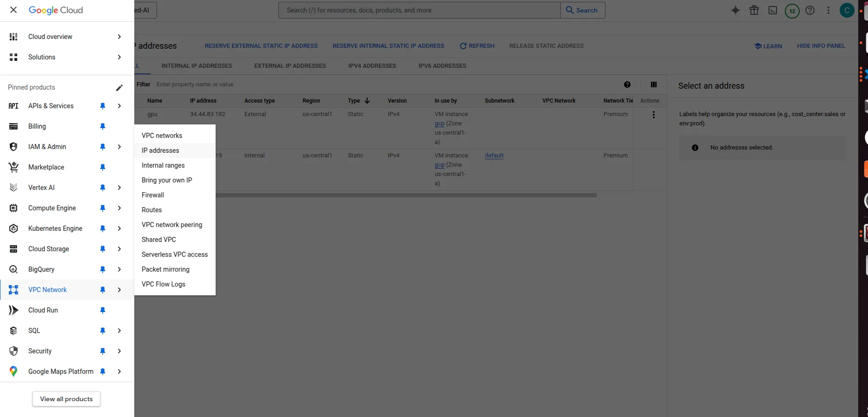Activate Cloud Shell terminal icon
Viewport: 868px width, 417px height.
[x=773, y=10]
